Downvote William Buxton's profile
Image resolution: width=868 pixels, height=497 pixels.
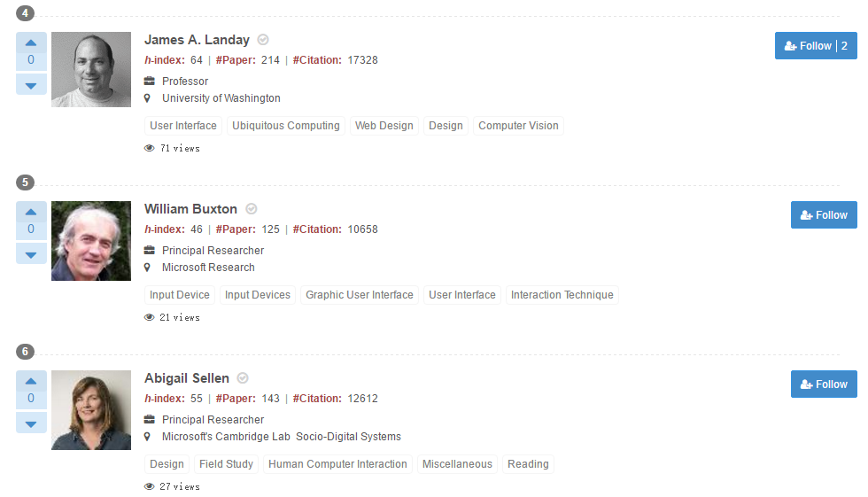(x=31, y=254)
